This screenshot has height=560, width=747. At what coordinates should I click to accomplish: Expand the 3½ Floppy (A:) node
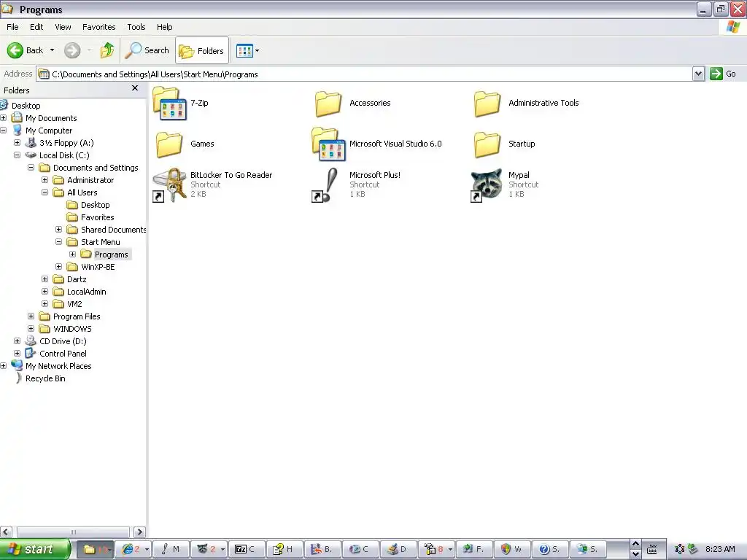[x=18, y=142]
